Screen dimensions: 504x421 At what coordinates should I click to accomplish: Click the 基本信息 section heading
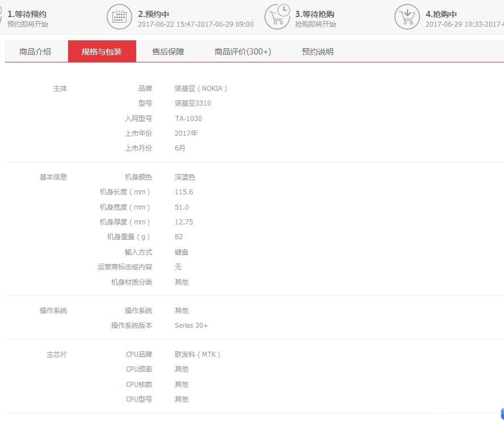(53, 177)
